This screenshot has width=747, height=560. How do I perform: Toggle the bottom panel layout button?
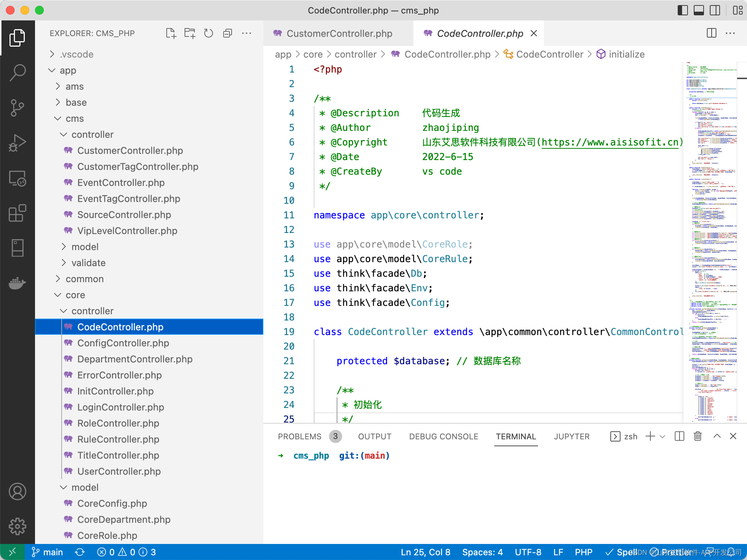coord(698,10)
